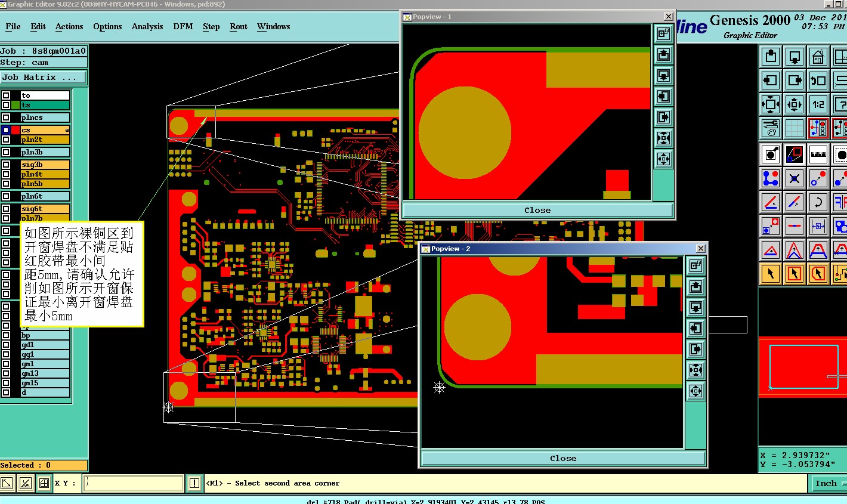Viewport: 847px width, 504px height.
Task: Click the zoom in expand-arrows icon
Action: pos(771,104)
